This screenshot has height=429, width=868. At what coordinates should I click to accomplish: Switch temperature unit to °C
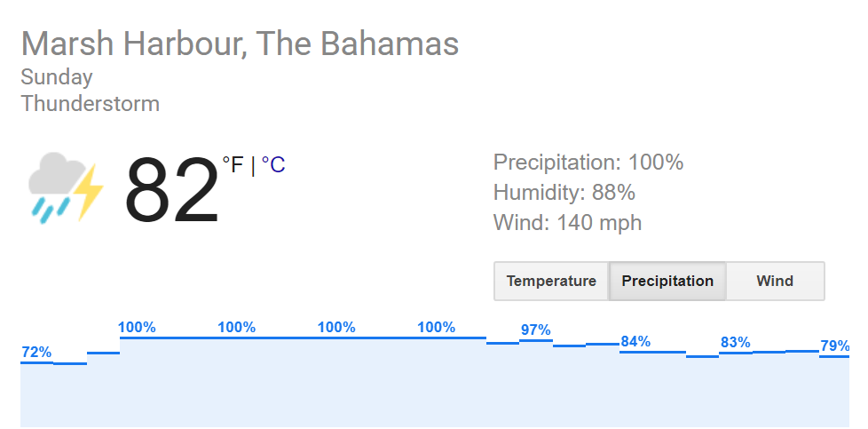(273, 165)
